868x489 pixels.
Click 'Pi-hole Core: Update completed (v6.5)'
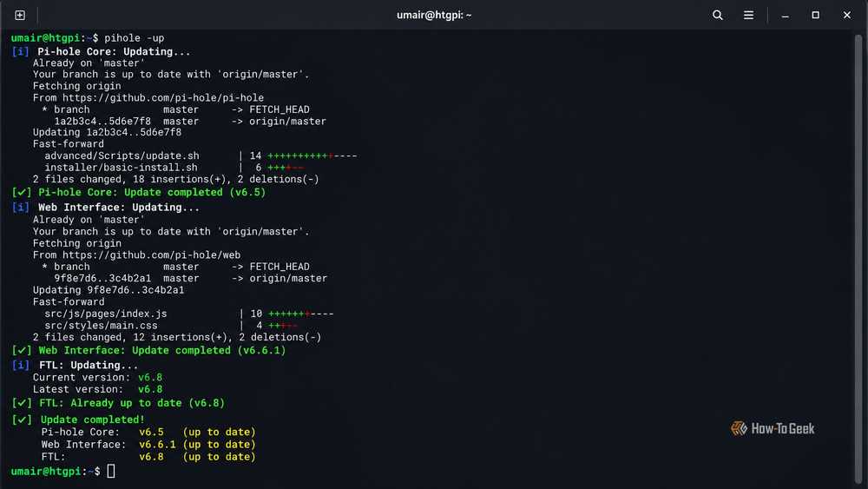pyautogui.click(x=152, y=192)
